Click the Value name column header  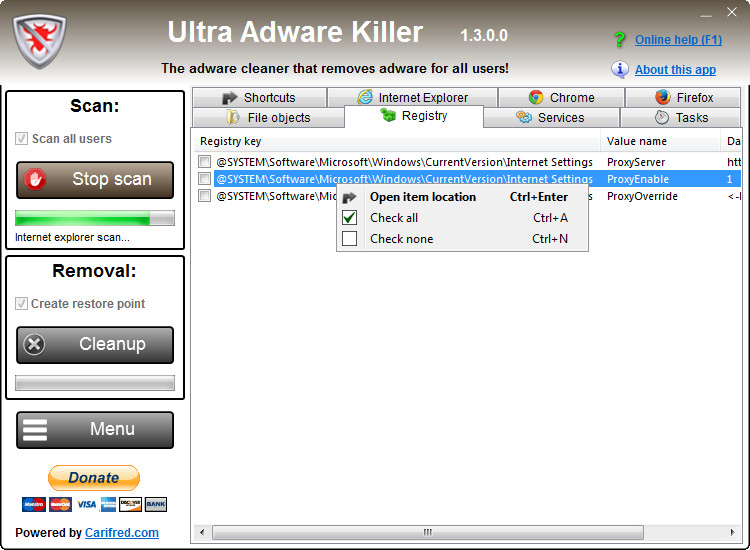661,141
